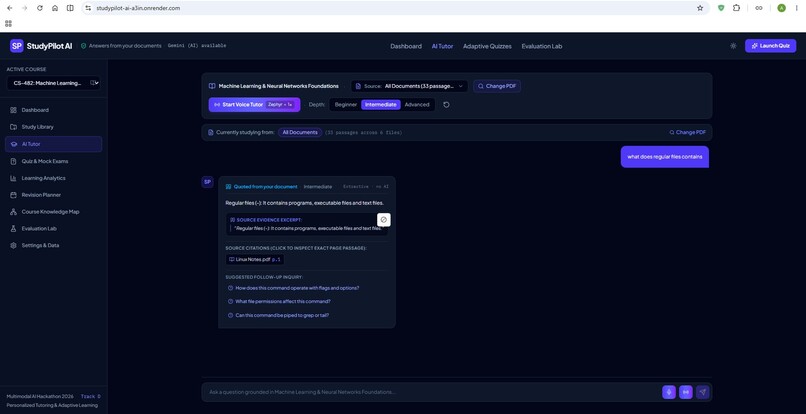
Task: Open the browser apps grid icon
Action: click(x=8, y=24)
